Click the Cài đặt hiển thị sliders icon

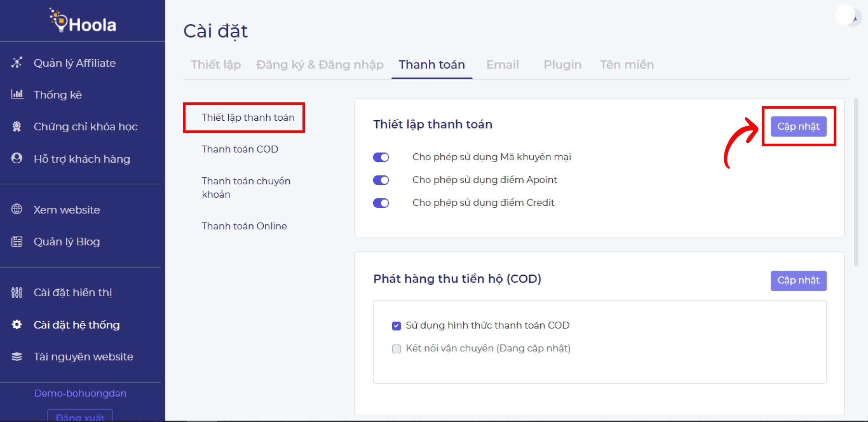17,292
